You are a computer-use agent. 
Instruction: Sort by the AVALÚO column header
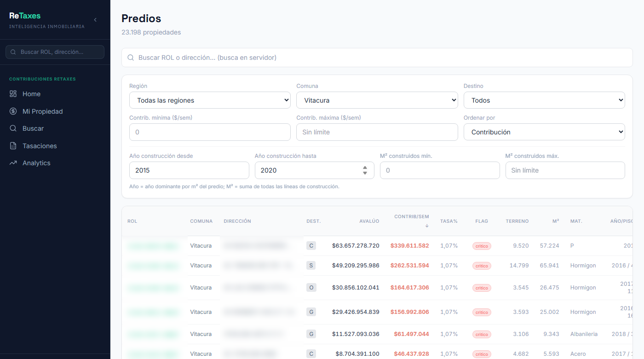click(x=369, y=221)
